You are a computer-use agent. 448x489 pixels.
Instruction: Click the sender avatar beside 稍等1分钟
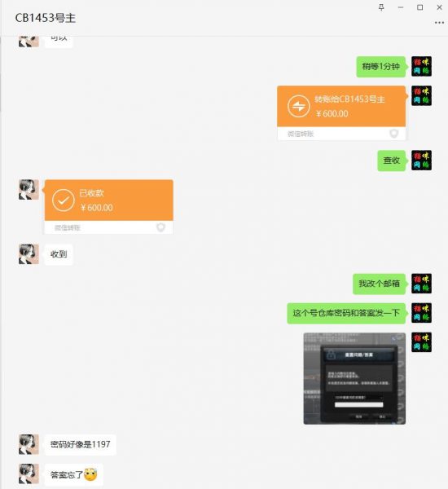point(421,67)
